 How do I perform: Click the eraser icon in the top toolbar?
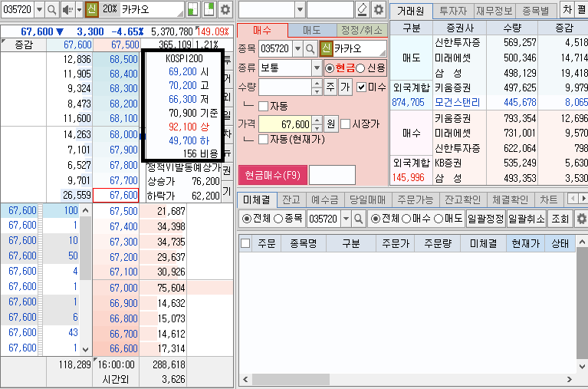362,10
